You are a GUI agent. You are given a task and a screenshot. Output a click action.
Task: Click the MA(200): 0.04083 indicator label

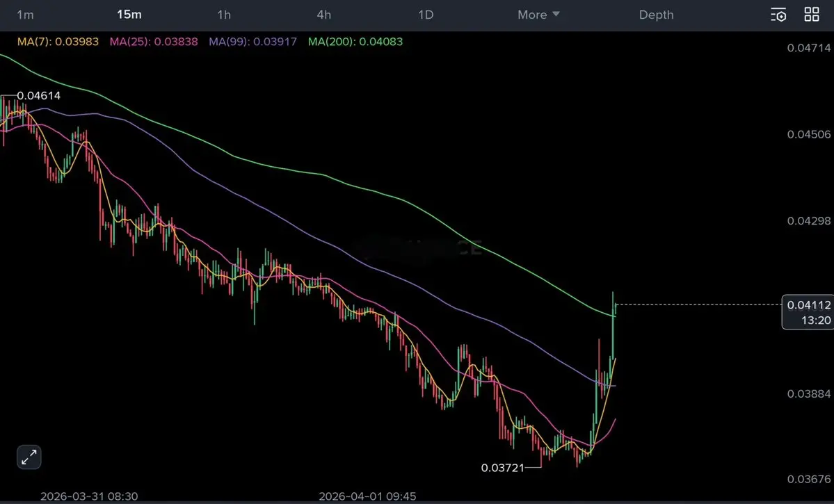click(x=355, y=42)
